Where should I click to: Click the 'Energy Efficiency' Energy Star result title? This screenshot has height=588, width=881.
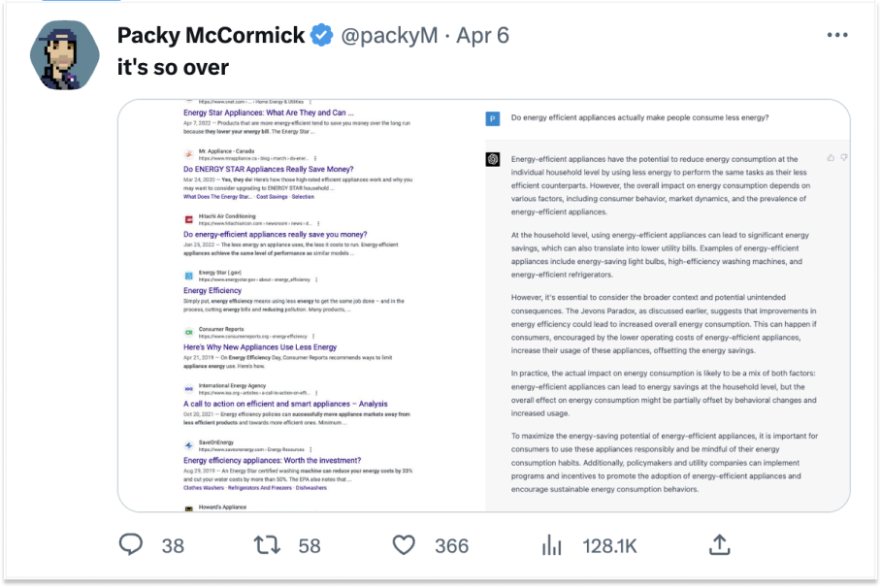(x=212, y=290)
